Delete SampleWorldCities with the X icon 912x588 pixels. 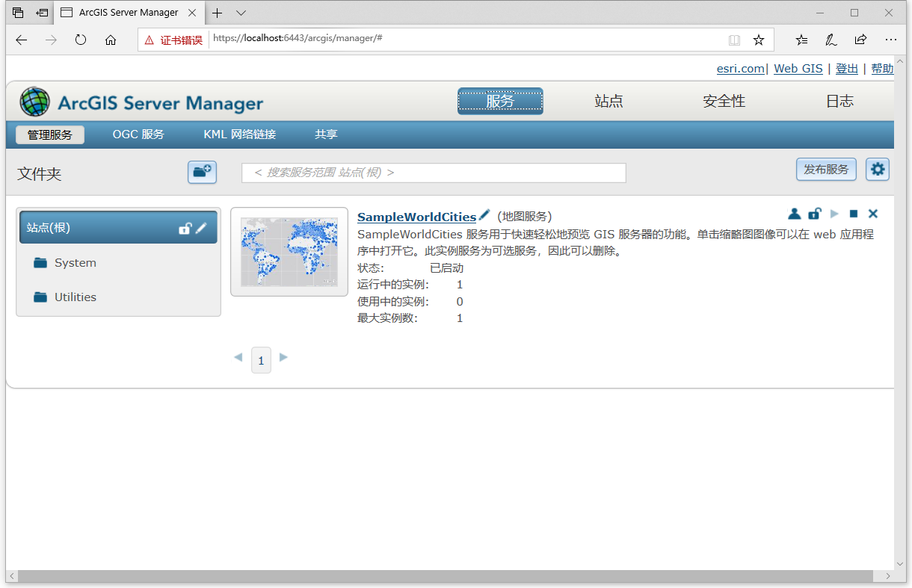click(873, 214)
